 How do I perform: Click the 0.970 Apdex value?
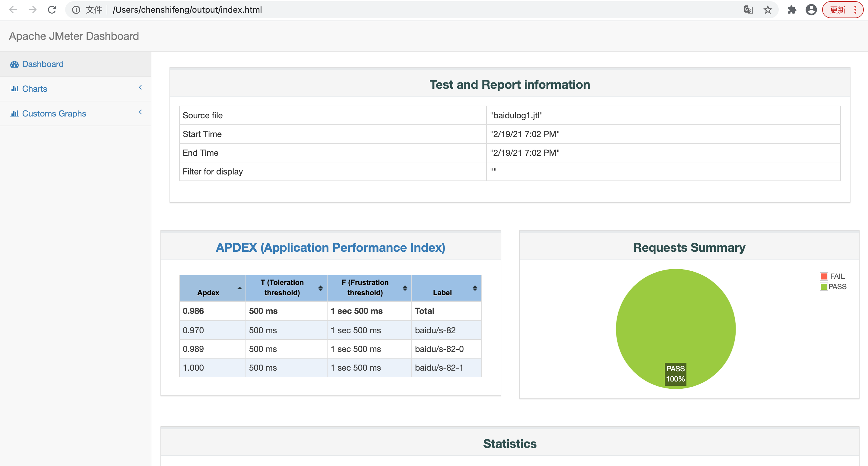193,330
